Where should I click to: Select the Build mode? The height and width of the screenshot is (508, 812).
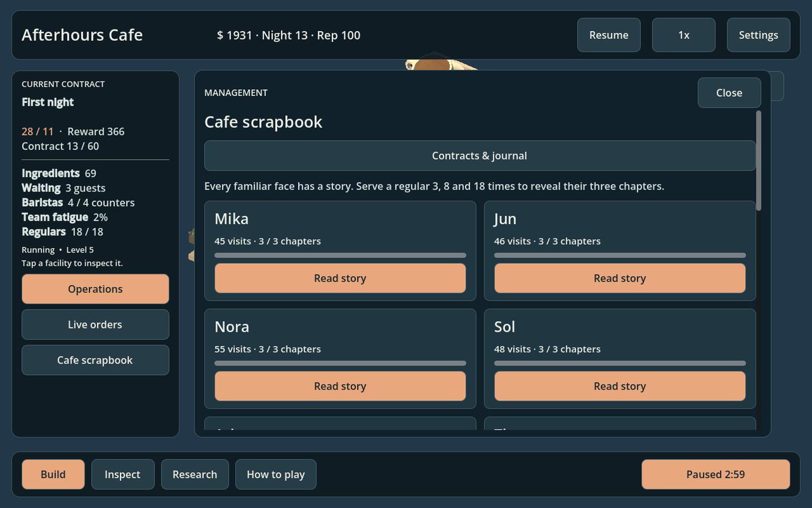tap(53, 474)
